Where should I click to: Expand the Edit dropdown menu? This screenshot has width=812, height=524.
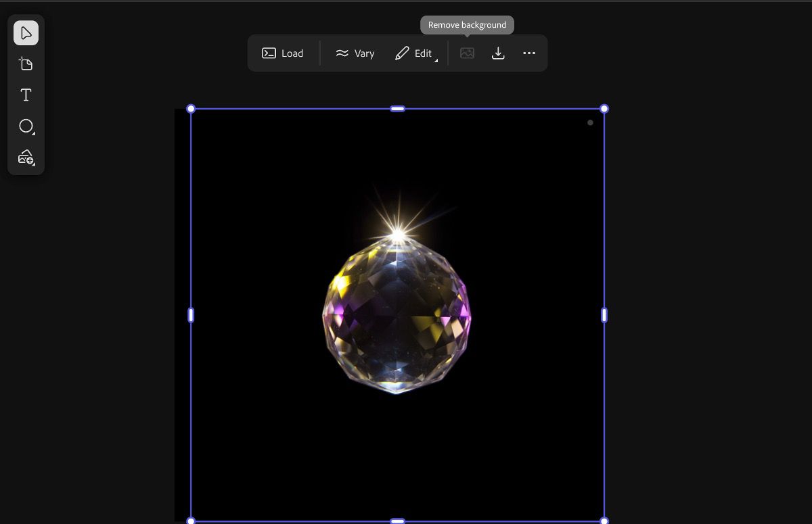(x=436, y=61)
